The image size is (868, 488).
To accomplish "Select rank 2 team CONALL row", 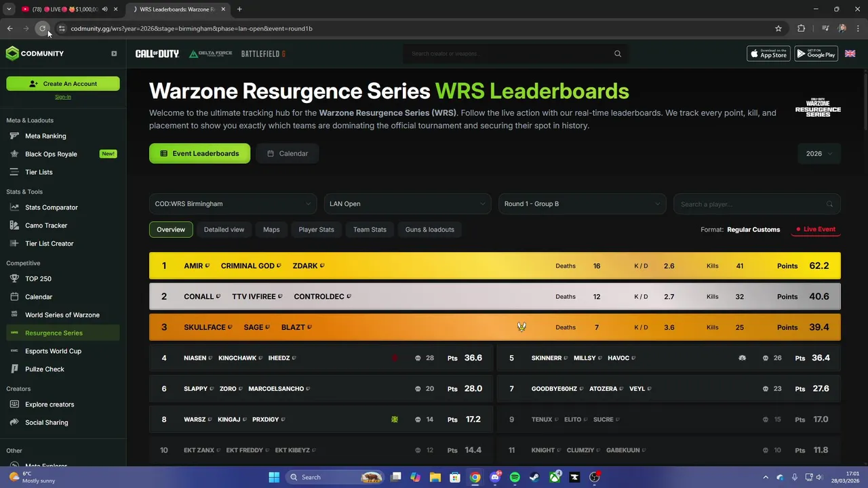I will 495,296.
